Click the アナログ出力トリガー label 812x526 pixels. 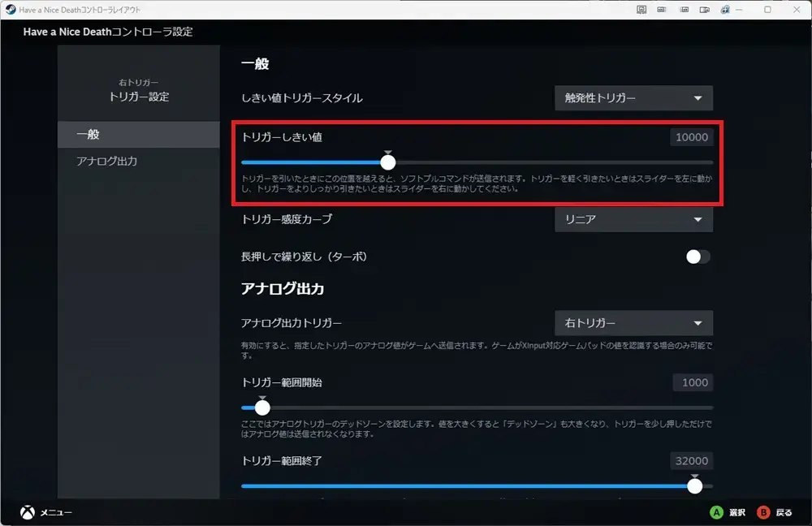(291, 323)
